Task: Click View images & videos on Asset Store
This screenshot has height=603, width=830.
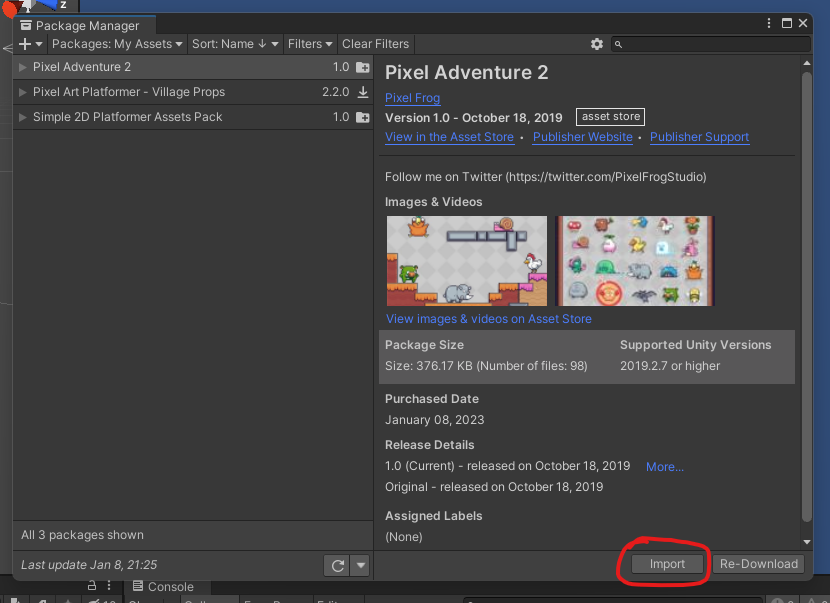Action: point(489,319)
